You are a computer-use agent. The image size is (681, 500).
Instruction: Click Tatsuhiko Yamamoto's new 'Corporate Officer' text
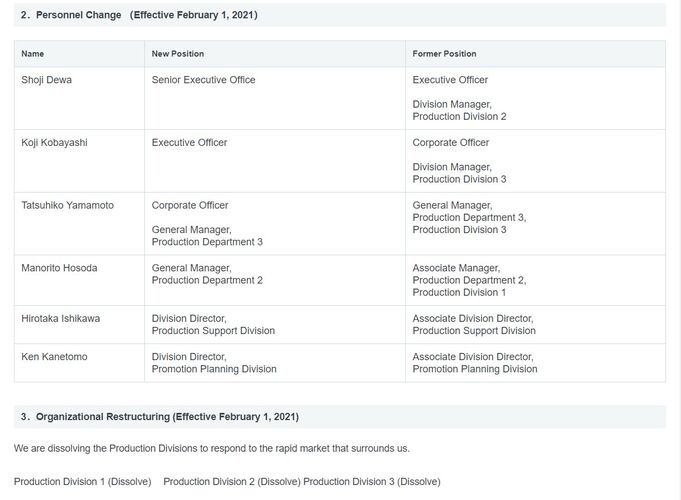(x=190, y=205)
